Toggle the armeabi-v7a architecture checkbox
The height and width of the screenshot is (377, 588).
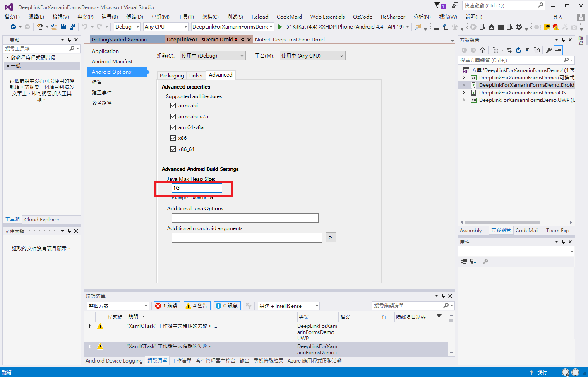click(173, 116)
